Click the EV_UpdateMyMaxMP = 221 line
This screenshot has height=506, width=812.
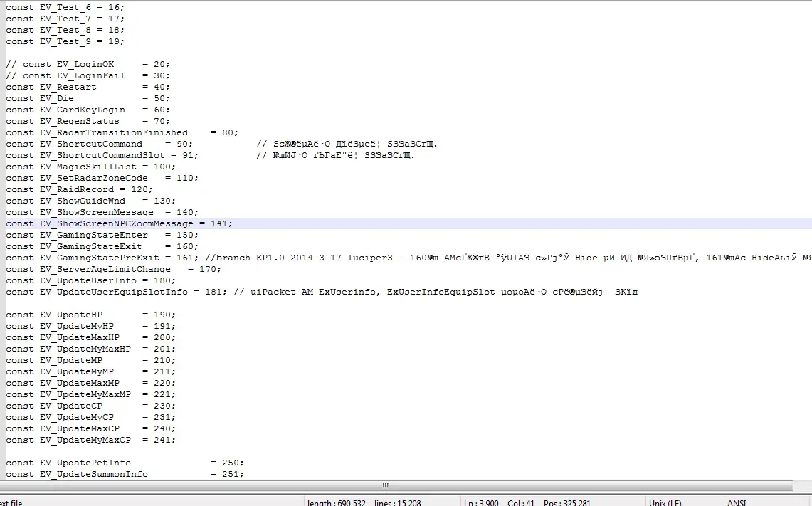pyautogui.click(x=90, y=395)
